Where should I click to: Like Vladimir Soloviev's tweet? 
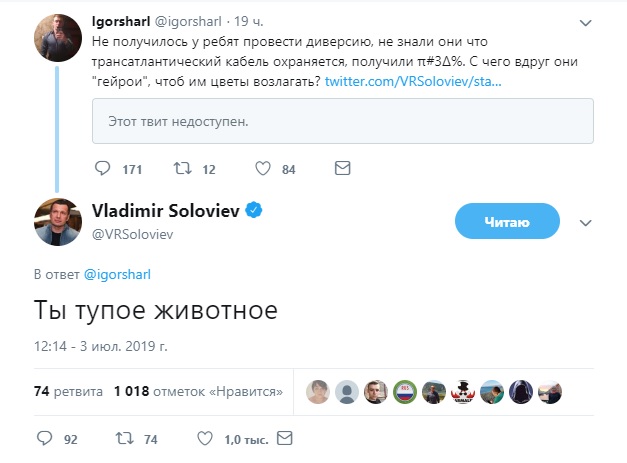204,438
